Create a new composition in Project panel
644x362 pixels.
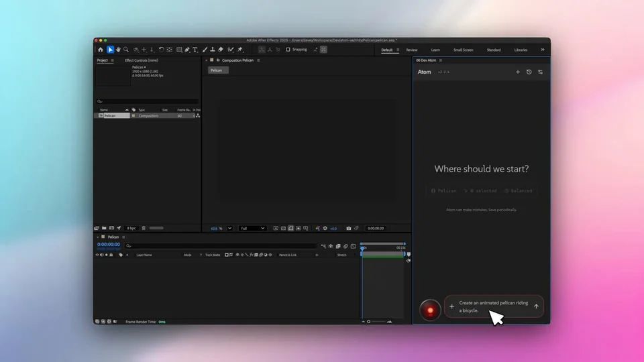[111, 228]
